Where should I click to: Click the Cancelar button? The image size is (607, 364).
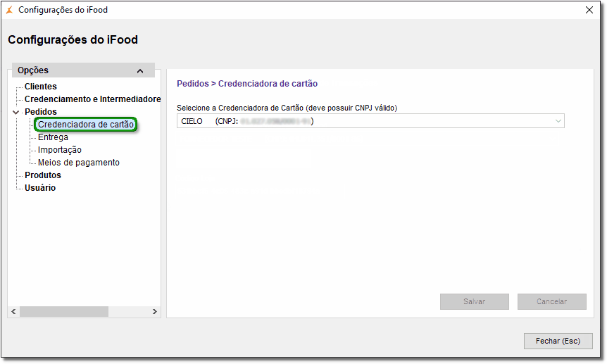click(551, 301)
